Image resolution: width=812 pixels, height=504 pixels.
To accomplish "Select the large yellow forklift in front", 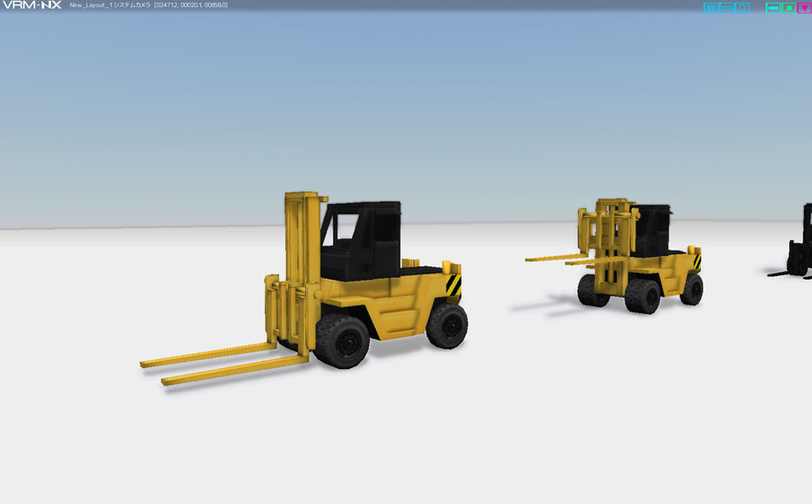I will point(305,288).
